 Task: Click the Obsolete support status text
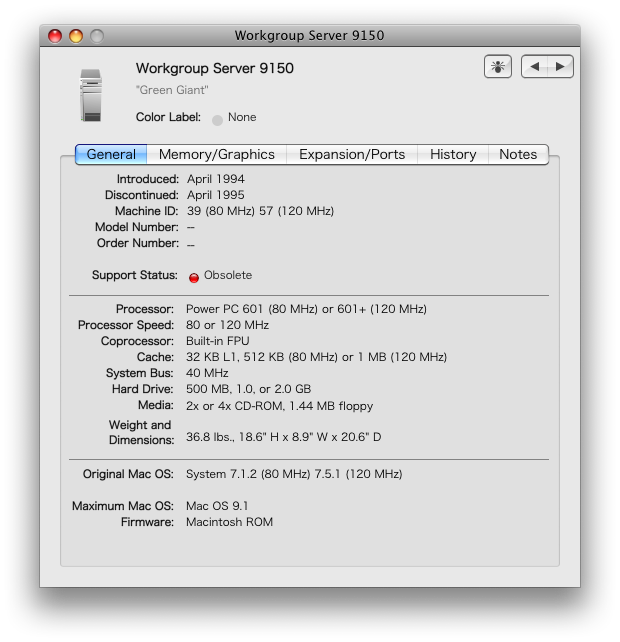228,275
